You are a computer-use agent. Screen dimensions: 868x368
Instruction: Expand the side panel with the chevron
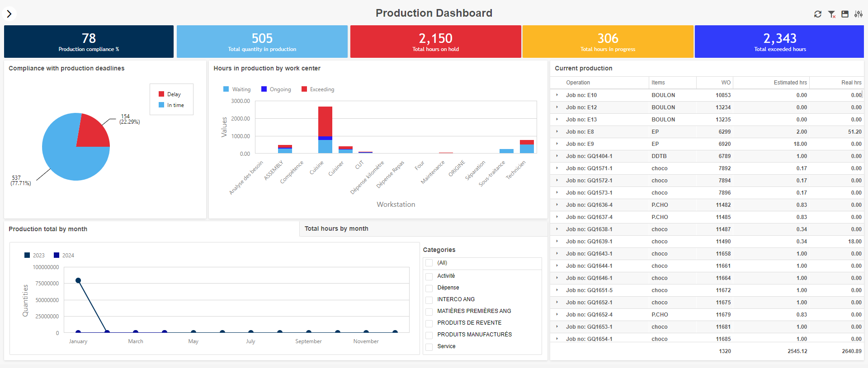tap(9, 14)
